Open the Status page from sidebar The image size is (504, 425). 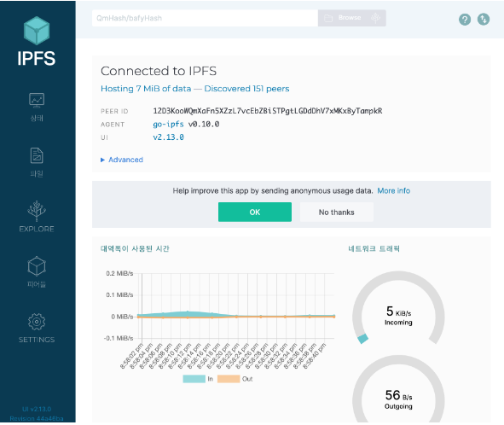[x=37, y=108]
